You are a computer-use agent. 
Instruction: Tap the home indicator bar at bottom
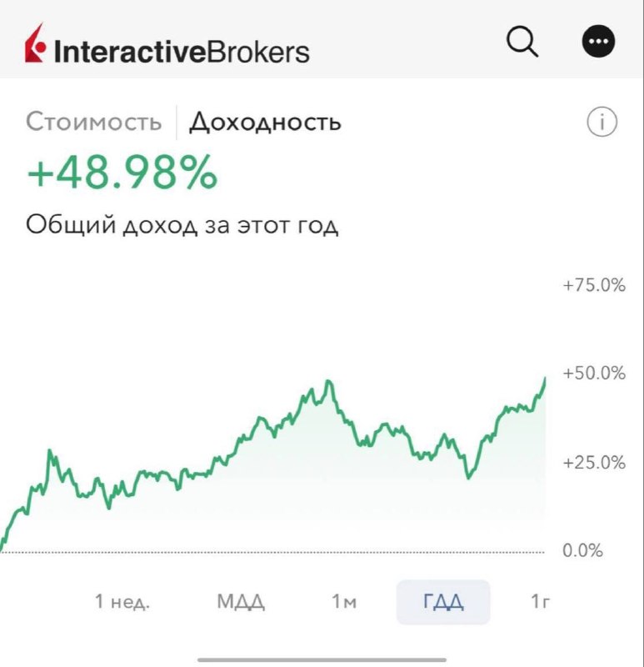pyautogui.click(x=322, y=659)
